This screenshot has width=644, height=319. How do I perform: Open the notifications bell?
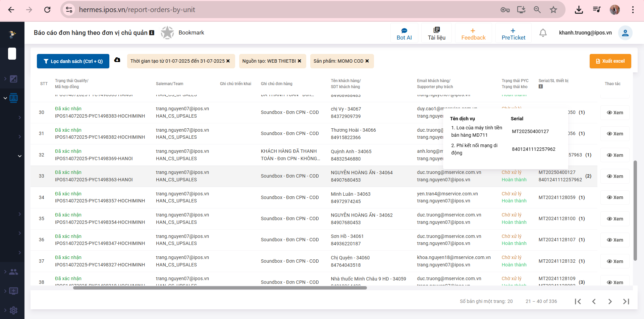543,33
